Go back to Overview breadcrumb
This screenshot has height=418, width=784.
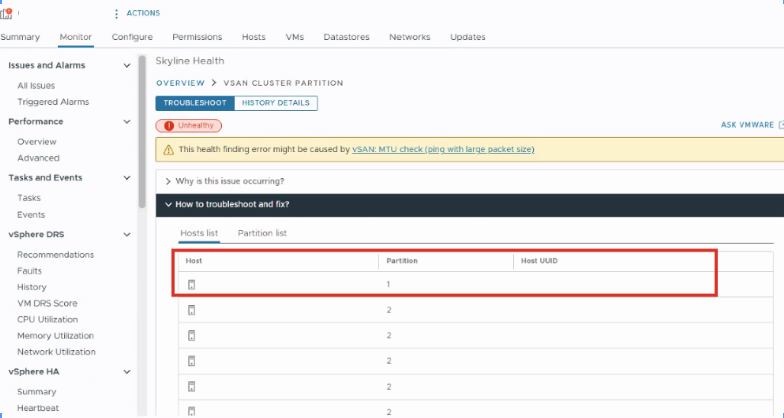point(180,83)
